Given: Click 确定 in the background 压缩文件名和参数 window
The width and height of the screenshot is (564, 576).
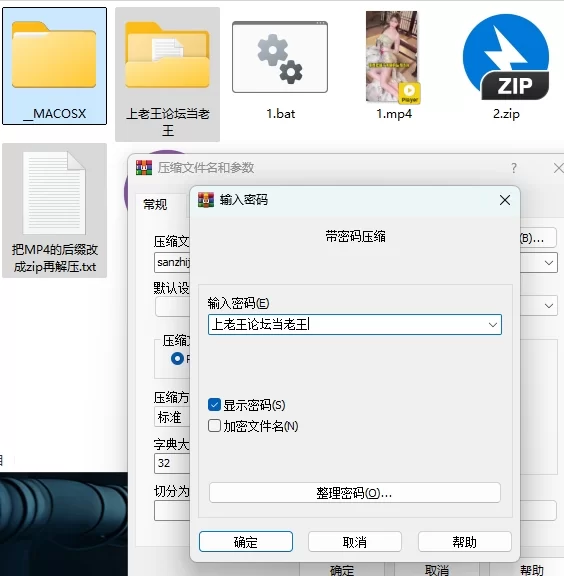Looking at the screenshot, I should tap(342, 569).
